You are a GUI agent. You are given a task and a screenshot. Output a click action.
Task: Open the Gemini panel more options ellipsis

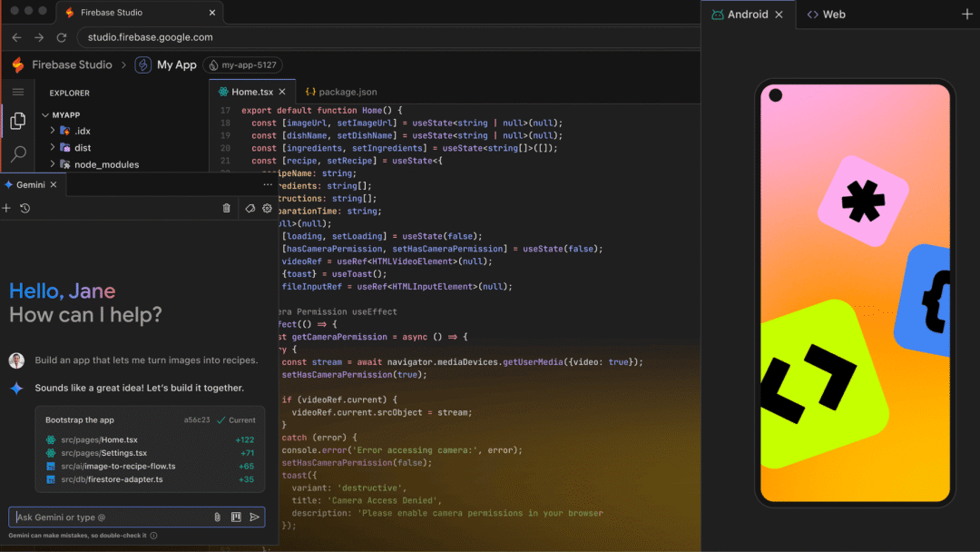coord(268,184)
